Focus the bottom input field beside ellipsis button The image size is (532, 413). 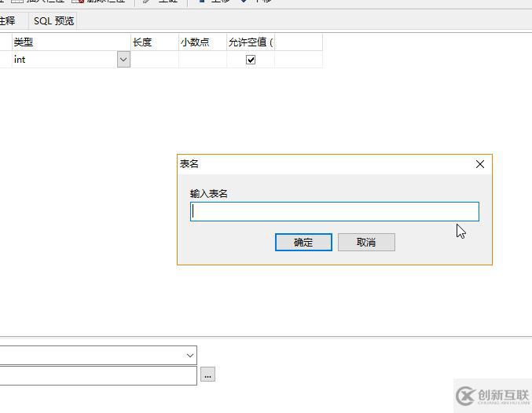[x=98, y=375]
